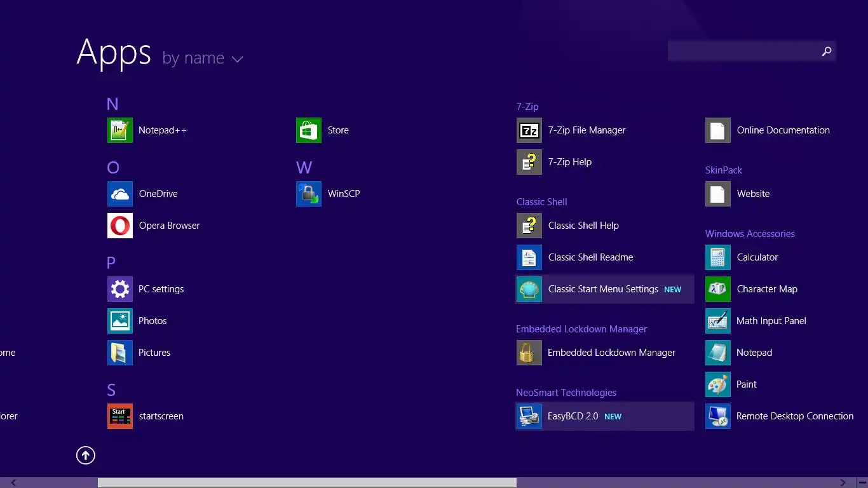Open the Classic Shell Readme icon
The width and height of the screenshot is (868, 488).
(x=529, y=257)
